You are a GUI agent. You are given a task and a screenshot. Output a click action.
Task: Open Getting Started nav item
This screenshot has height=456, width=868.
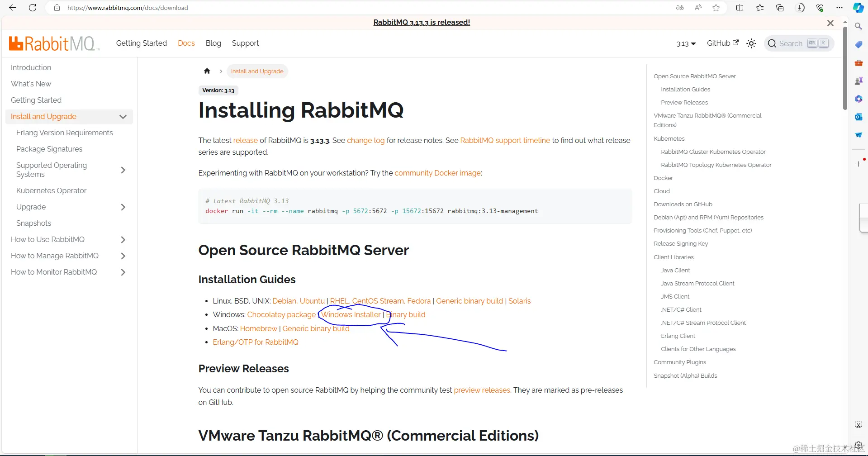click(x=142, y=43)
